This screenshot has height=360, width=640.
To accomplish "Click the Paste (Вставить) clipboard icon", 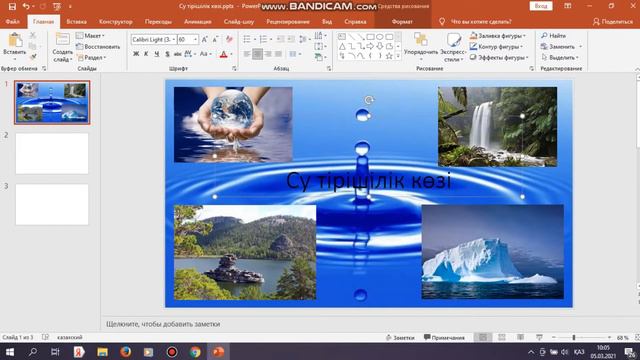I will tap(15, 40).
